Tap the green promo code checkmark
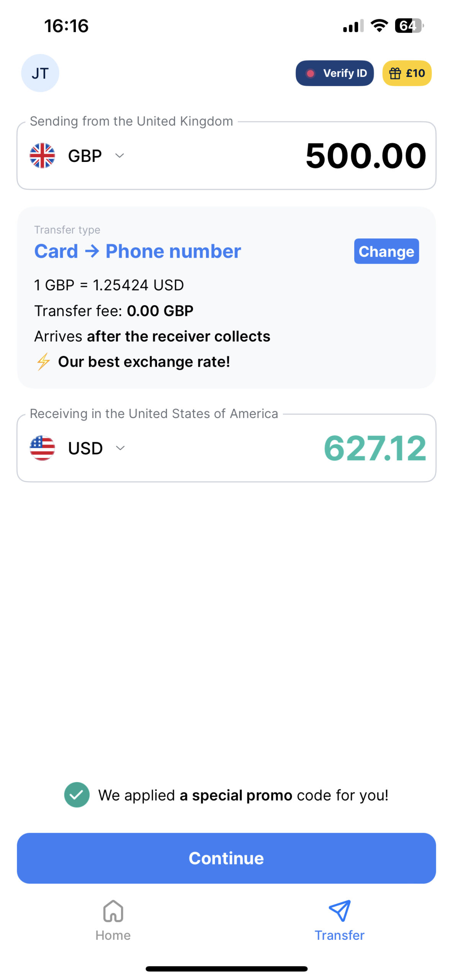The image size is (453, 980). click(x=77, y=795)
